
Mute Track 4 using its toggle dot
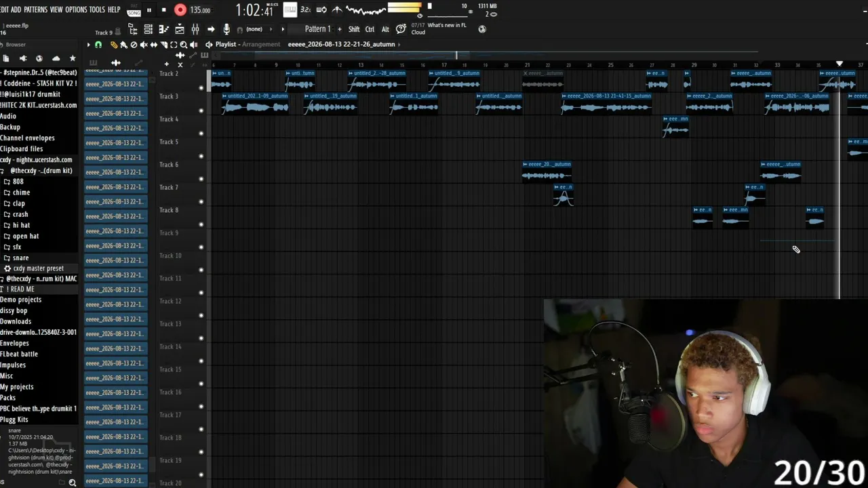[x=201, y=134]
